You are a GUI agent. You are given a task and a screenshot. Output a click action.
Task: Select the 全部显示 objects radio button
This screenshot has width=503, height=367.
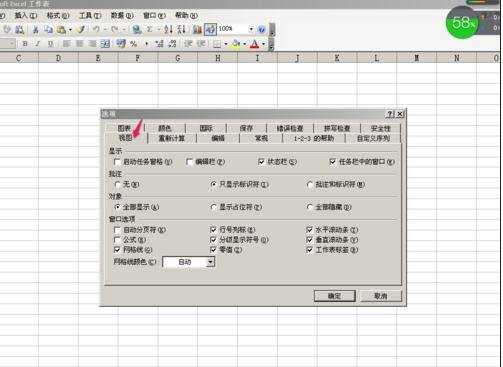(117, 207)
